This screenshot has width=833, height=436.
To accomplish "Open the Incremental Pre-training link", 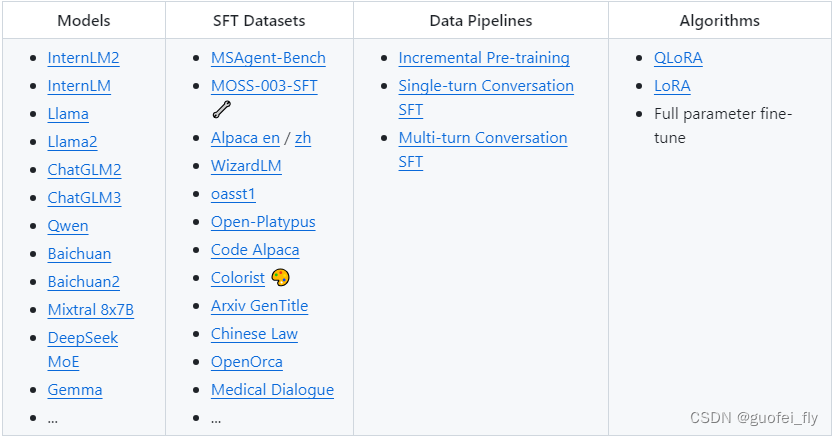I will [x=484, y=58].
